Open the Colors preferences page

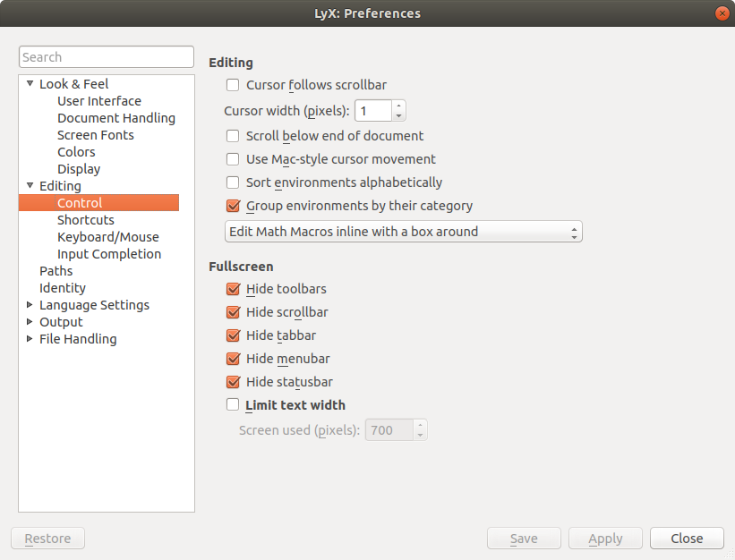tap(76, 152)
